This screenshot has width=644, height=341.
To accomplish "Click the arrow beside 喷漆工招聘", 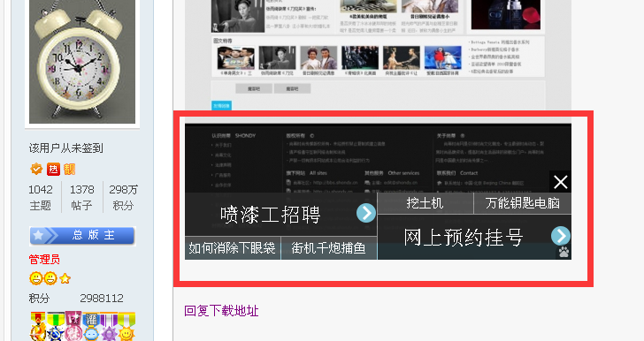I will coord(366,213).
